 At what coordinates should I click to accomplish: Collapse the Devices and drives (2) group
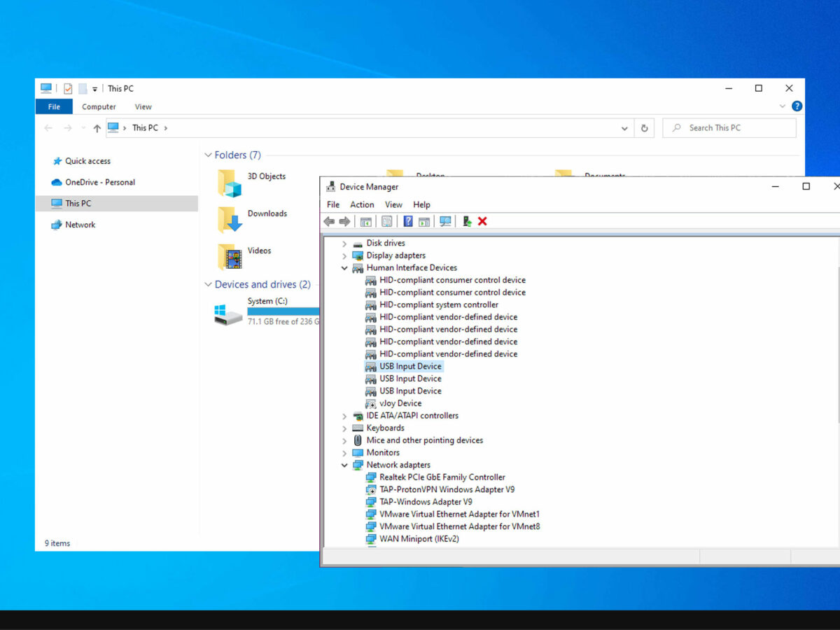208,285
